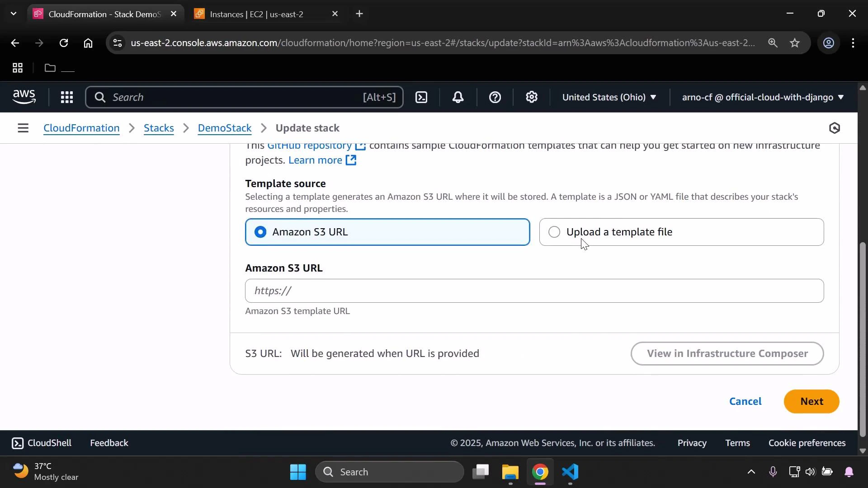868x488 pixels.
Task: Open CloudShell from the bottom status bar
Action: tap(41, 443)
